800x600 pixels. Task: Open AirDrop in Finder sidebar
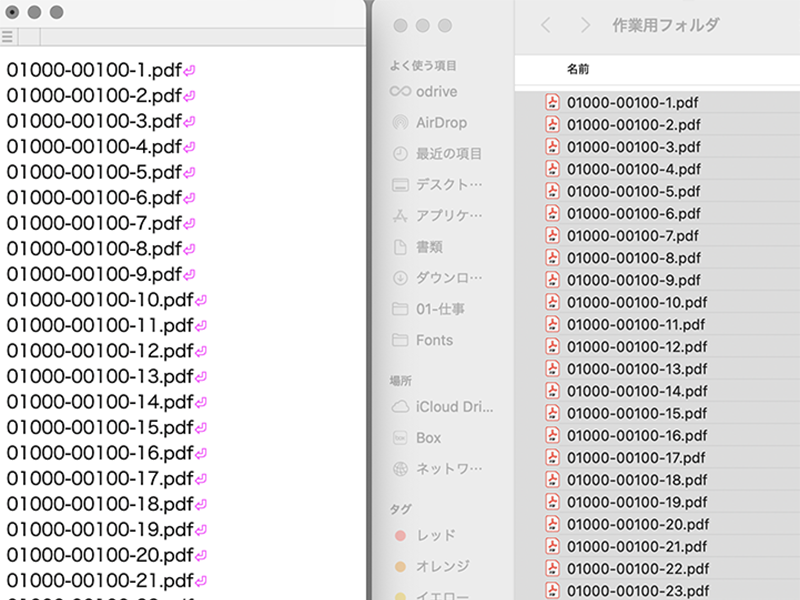point(440,123)
